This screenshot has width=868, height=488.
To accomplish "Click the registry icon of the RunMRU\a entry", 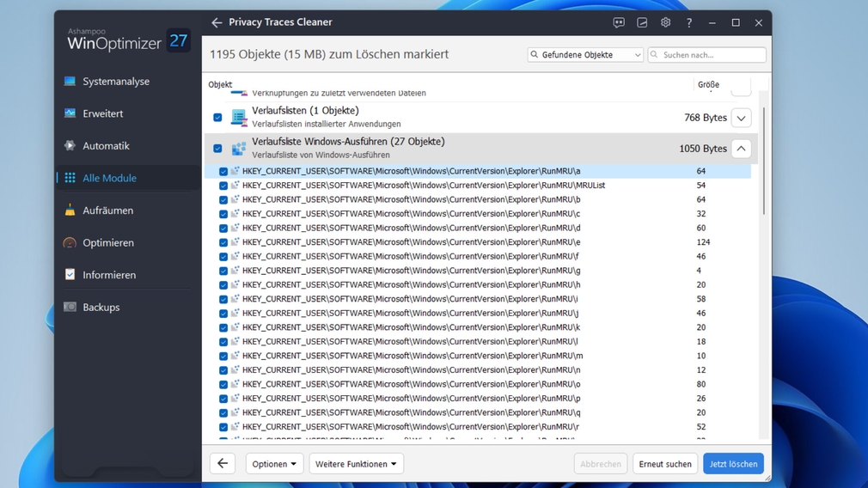I will [235, 171].
